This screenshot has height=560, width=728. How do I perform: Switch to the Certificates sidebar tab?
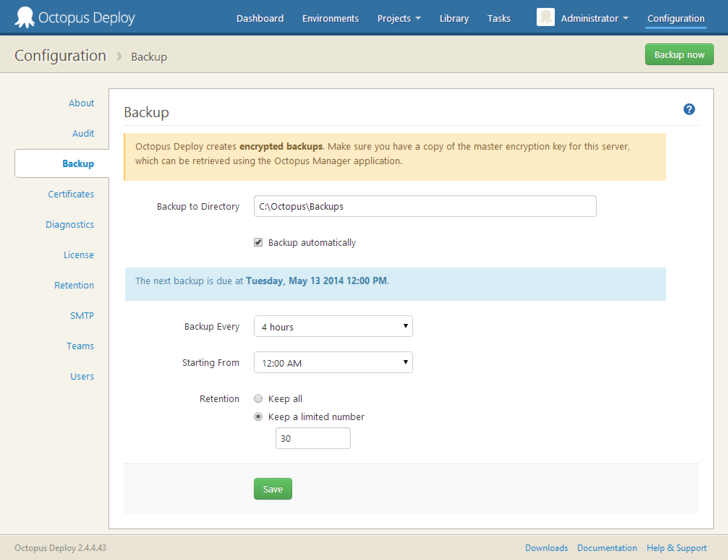[71, 194]
